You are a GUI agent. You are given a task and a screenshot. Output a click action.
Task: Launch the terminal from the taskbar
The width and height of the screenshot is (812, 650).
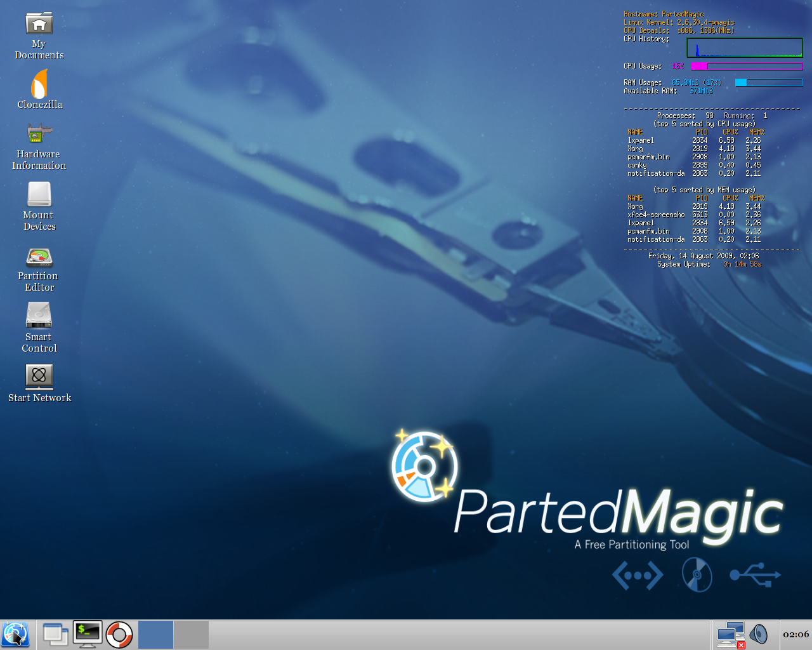[x=88, y=635]
